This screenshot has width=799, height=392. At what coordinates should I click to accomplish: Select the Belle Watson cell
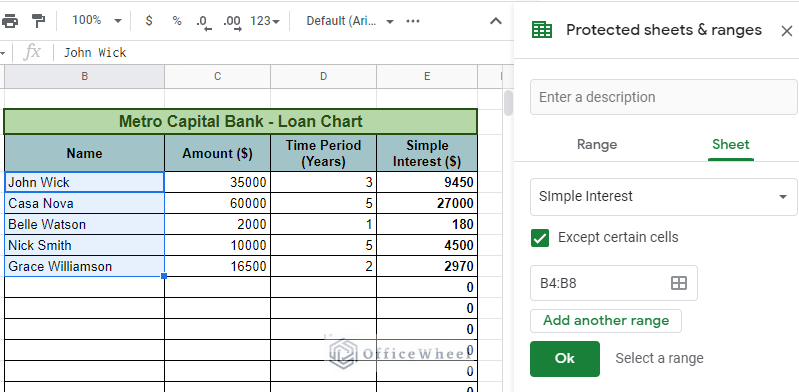point(85,224)
